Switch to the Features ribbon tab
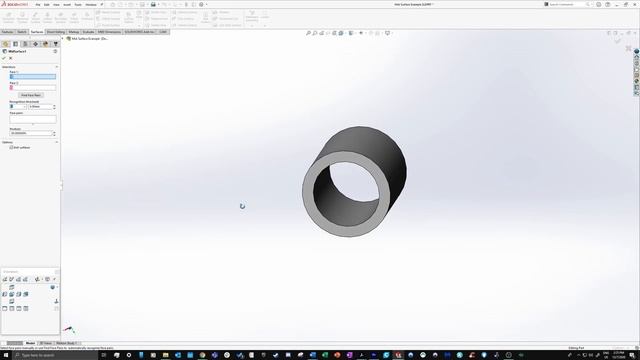The image size is (640, 360). (x=8, y=32)
